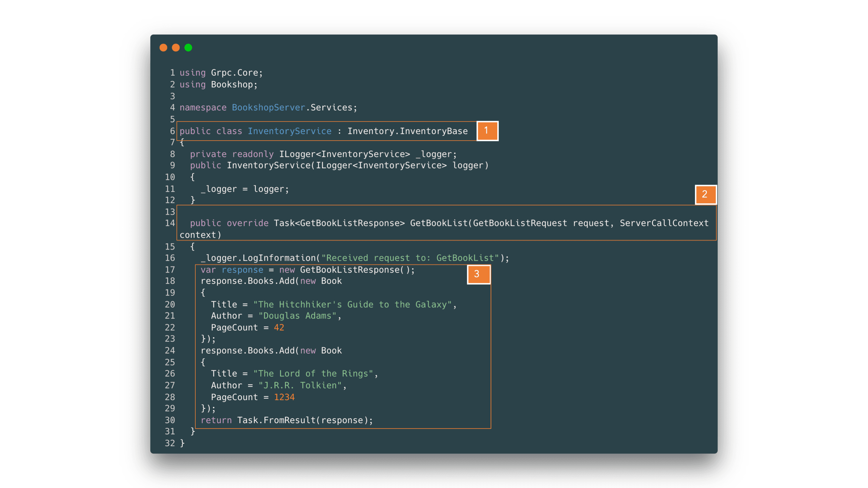Select the highlighted GetBookList method signature region
Viewport: 868px width, 488px height.
(x=445, y=223)
